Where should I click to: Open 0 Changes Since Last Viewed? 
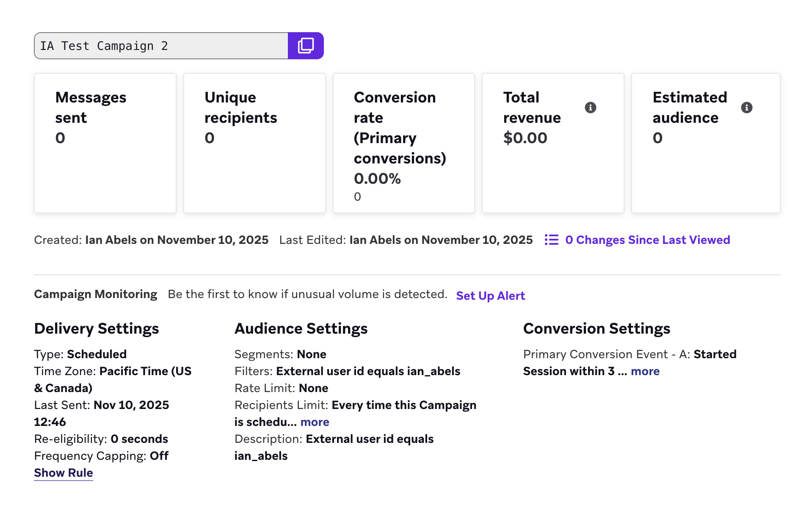[648, 240]
